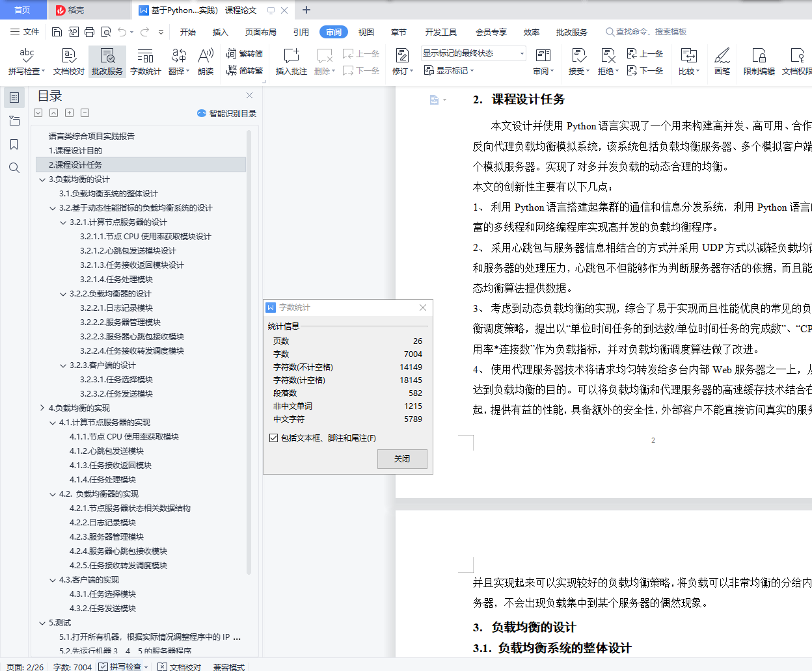Viewport: 812px width, 671px height.
Task: Click the up-chevron box icon under 目录
Action: 54,112
